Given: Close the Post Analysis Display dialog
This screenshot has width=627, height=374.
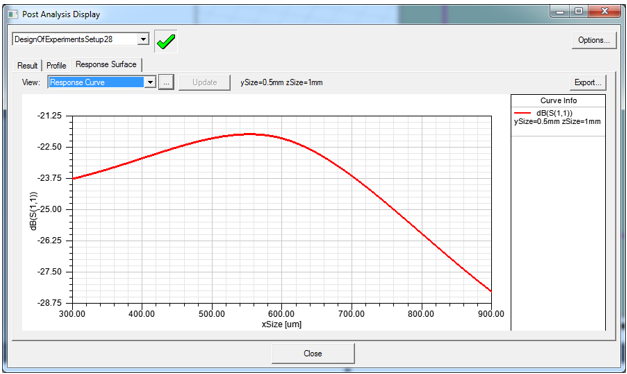Looking at the screenshot, I should [313, 353].
